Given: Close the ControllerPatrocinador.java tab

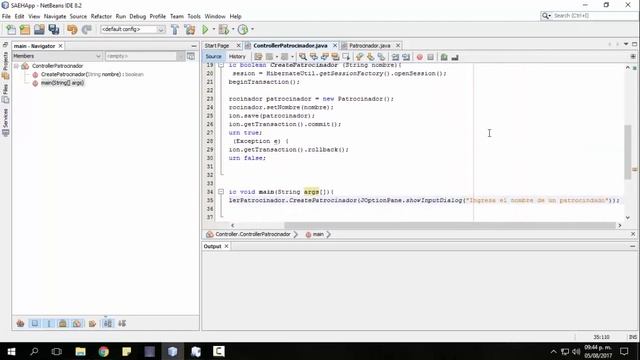Looking at the screenshot, I should [335, 45].
